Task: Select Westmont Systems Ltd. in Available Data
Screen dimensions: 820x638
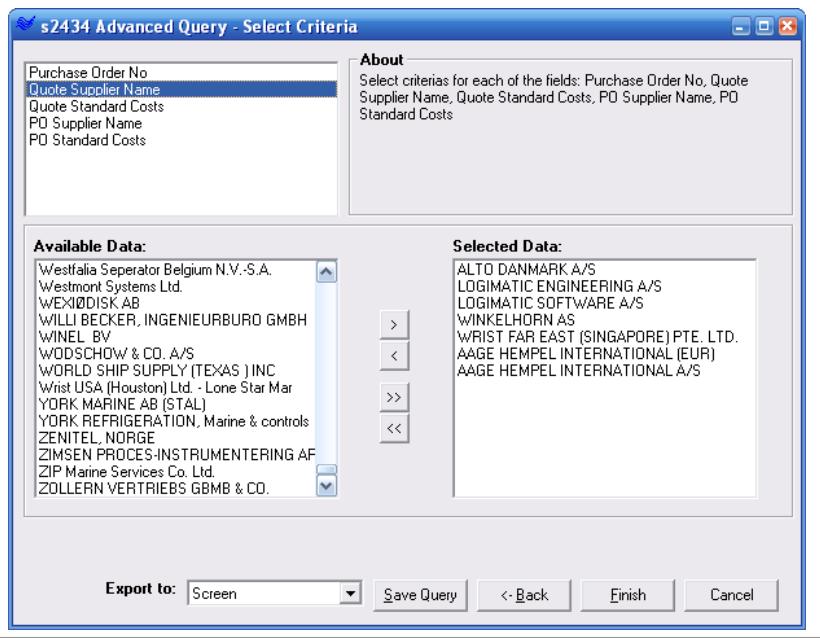Action: pyautogui.click(x=176, y=287)
